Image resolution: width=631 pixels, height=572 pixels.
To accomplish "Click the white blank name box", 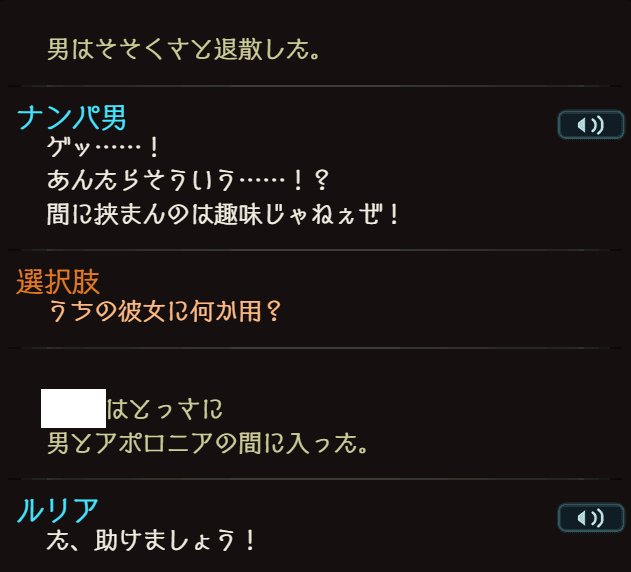I will click(x=73, y=409).
